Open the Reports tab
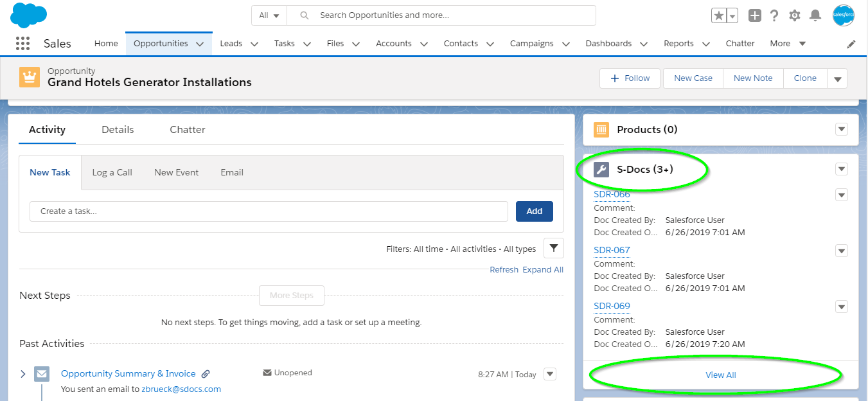Viewport: 868px width, 401px height. [678, 44]
